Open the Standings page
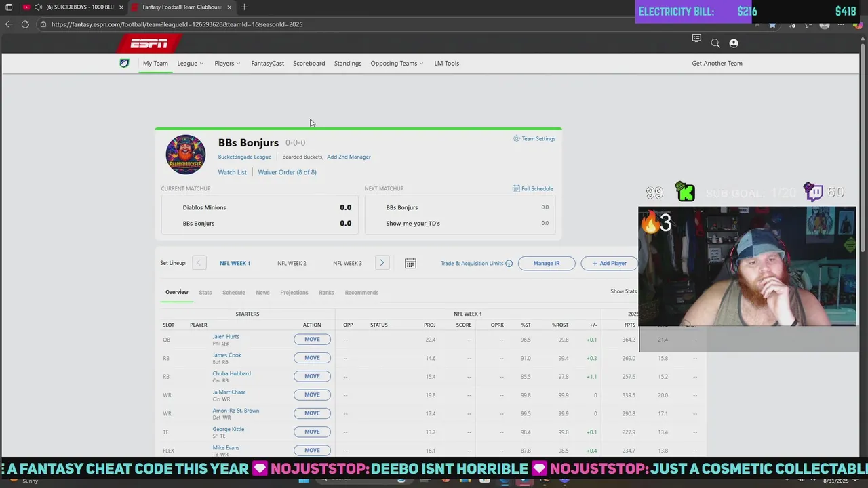Viewport: 868px width, 488px height. click(348, 64)
